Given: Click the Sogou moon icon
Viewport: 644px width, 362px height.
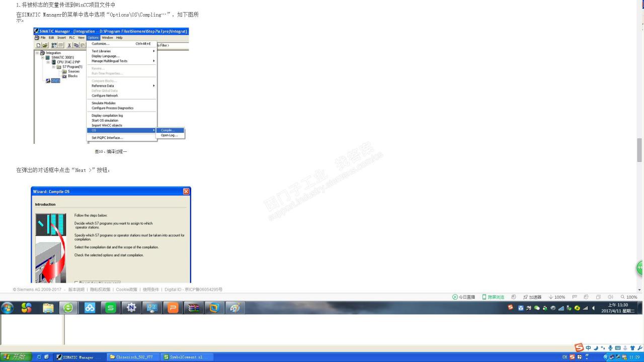Looking at the screenshot, I should pyautogui.click(x=596, y=348).
